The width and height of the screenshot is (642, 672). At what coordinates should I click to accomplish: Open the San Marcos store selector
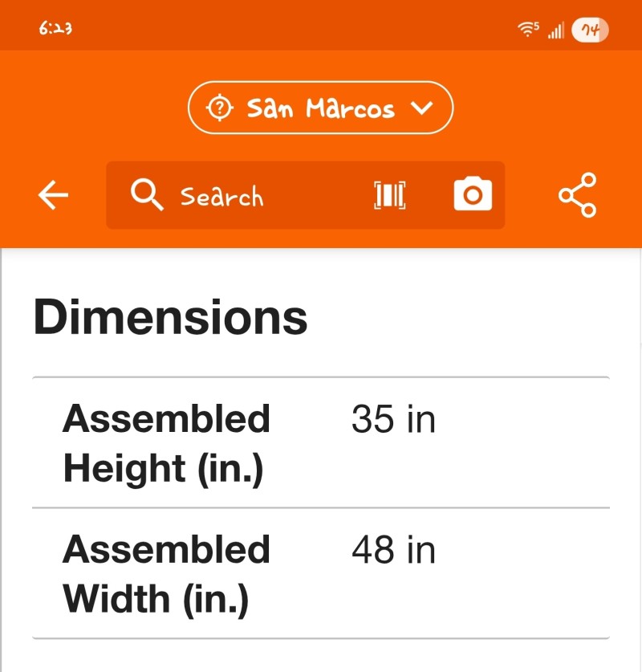321,108
